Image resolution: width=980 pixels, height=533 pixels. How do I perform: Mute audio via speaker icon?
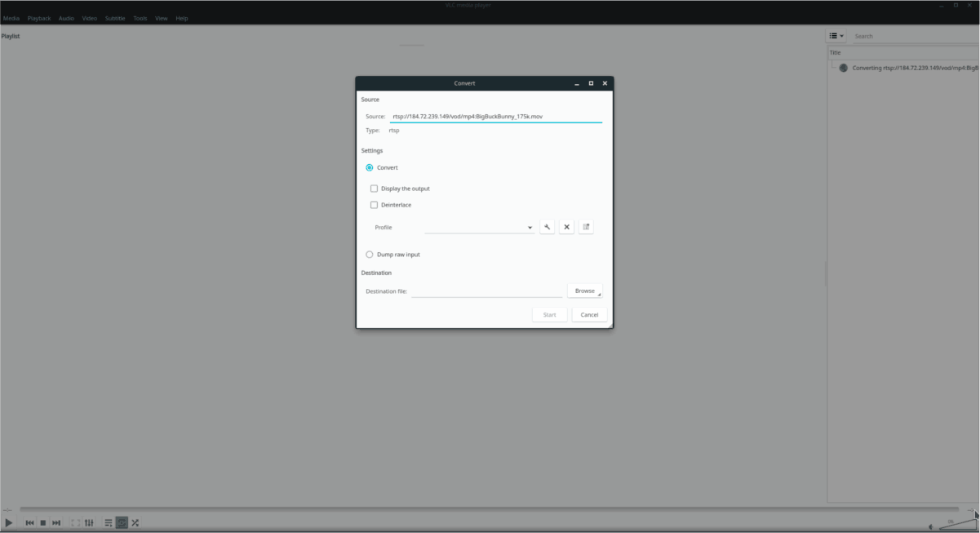pyautogui.click(x=932, y=526)
